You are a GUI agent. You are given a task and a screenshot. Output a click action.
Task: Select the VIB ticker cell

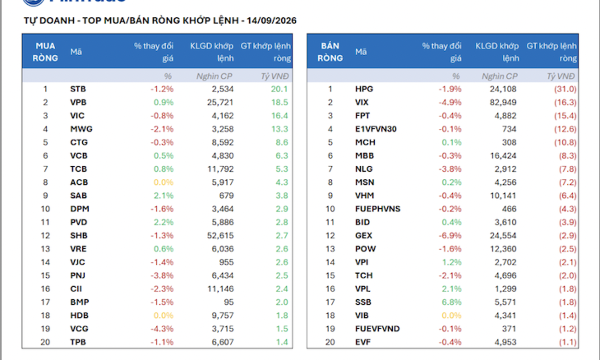point(362,316)
